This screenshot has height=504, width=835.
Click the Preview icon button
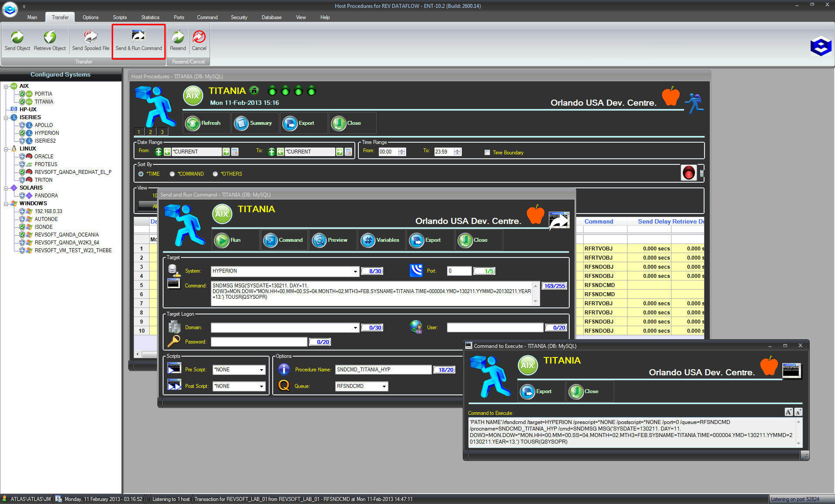320,240
